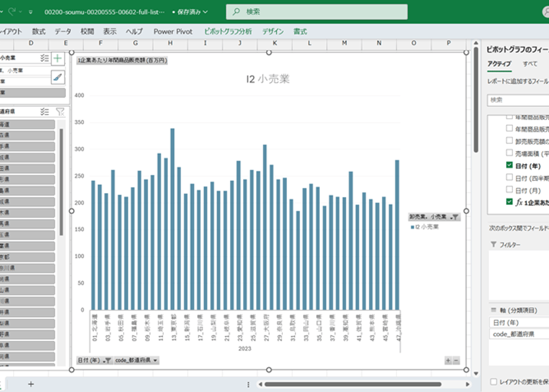Click the vertical scroll up arrow

476,43
